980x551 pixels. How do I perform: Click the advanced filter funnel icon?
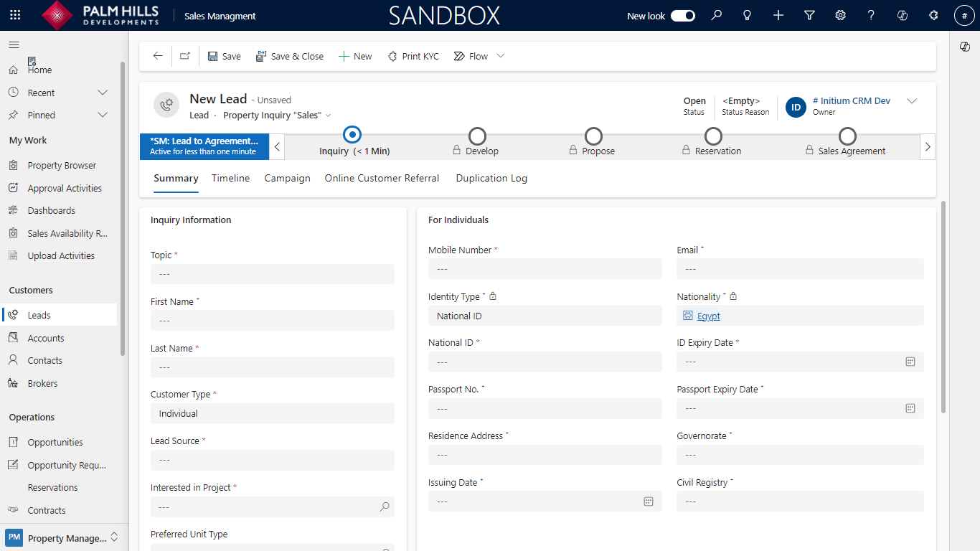point(809,15)
